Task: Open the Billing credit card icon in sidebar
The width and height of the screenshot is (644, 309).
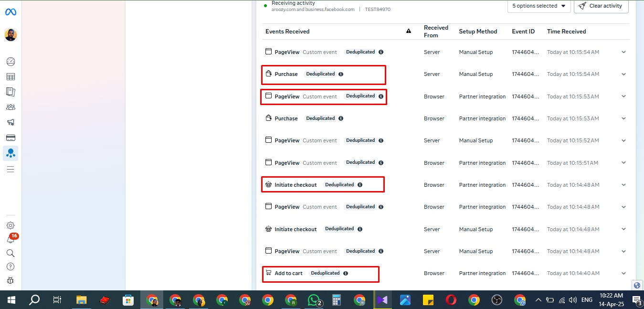Action: coord(11,138)
